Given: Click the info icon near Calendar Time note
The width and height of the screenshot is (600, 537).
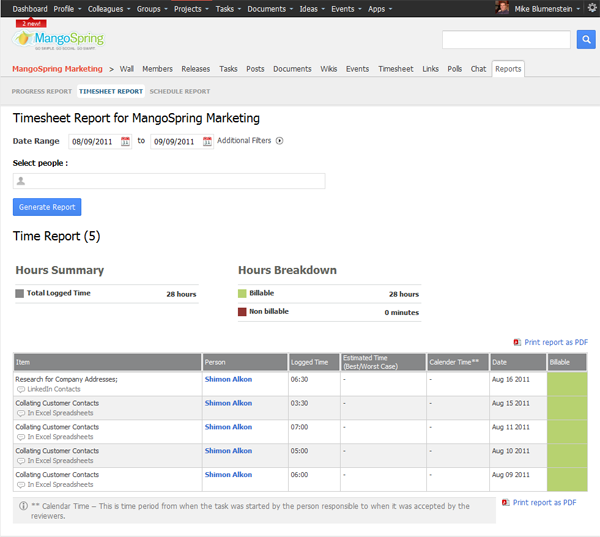Looking at the screenshot, I should pyautogui.click(x=23, y=506).
